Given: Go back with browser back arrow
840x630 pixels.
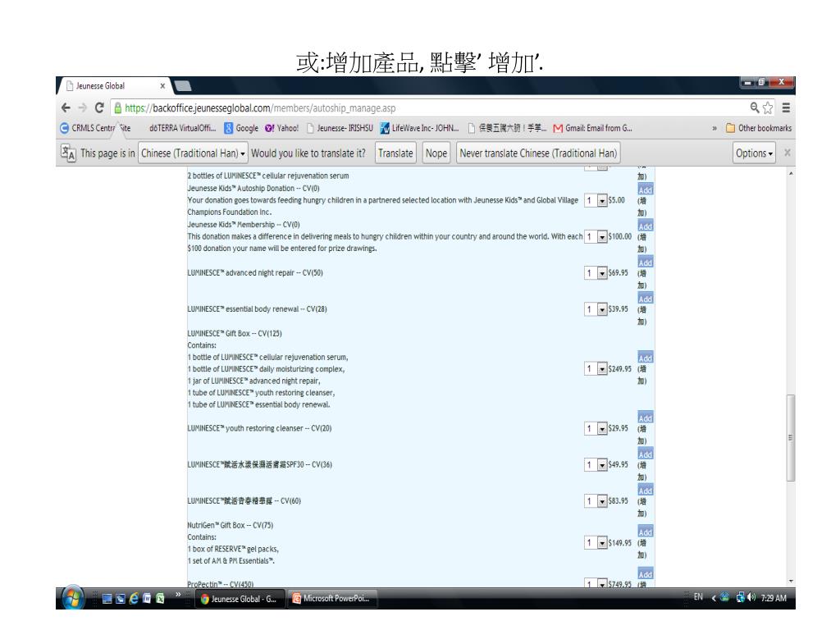Looking at the screenshot, I should (66, 107).
